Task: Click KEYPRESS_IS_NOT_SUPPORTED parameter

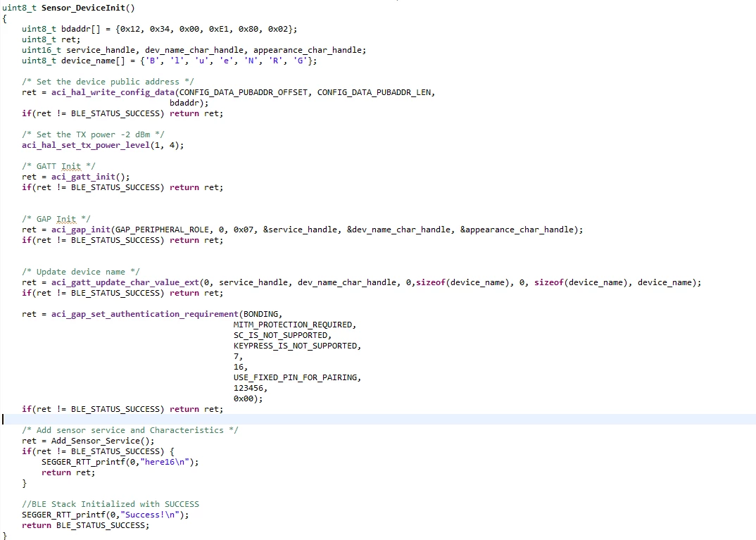Action: point(295,346)
